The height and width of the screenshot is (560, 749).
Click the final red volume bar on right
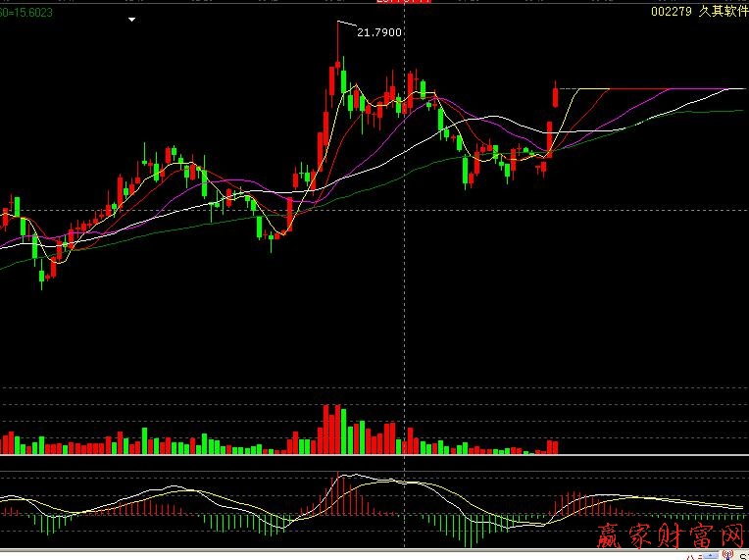click(555, 446)
